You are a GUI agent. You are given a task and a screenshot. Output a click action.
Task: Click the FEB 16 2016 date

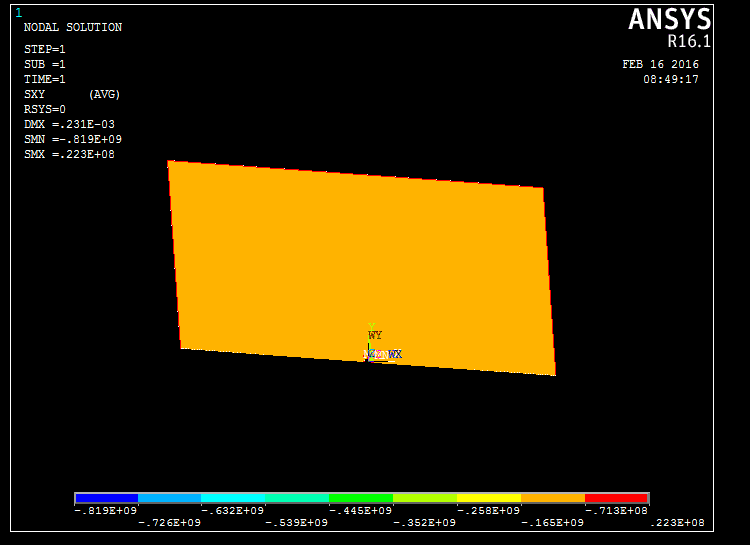tap(660, 64)
